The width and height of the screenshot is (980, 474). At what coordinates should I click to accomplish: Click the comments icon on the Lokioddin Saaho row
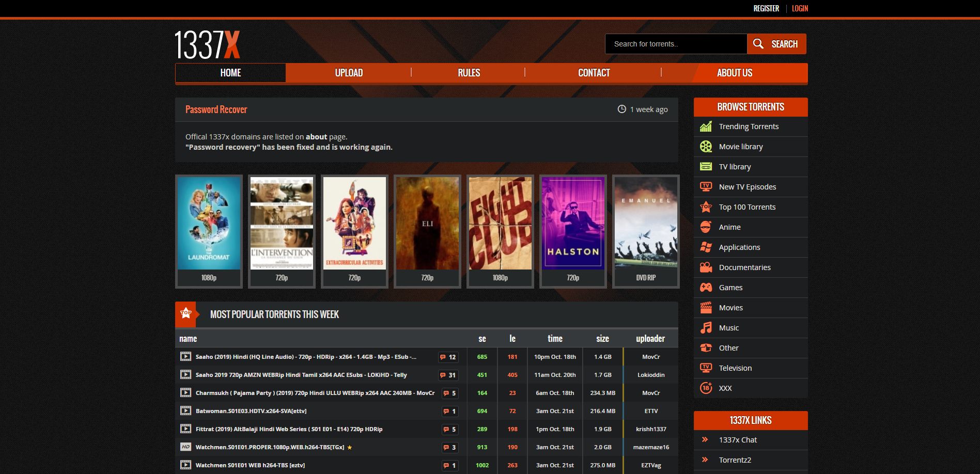(x=443, y=375)
